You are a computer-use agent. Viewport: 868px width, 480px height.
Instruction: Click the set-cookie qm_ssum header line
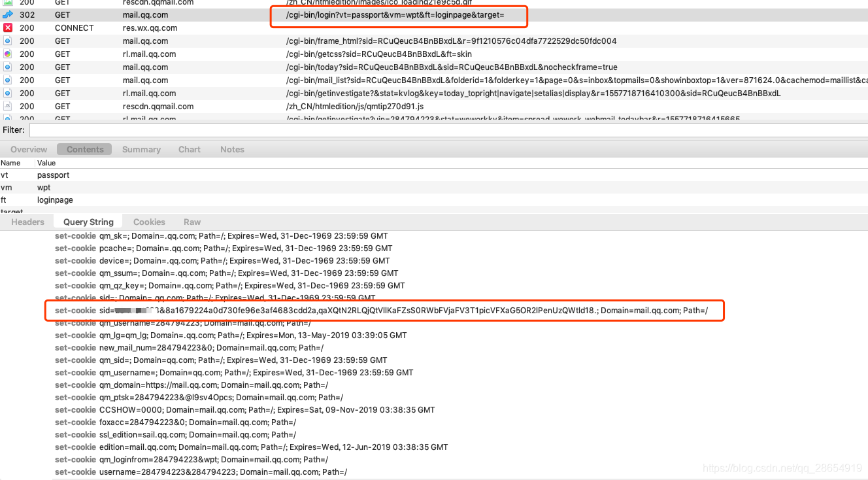click(226, 273)
